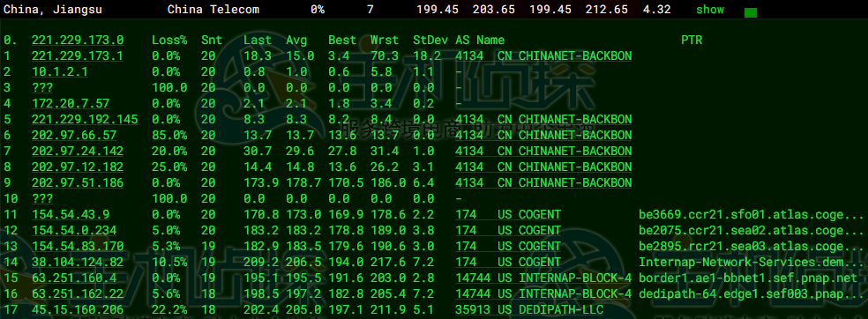The width and height of the screenshot is (868, 319).
Task: Click the AS 35913 DEDIPATH-LLC link
Action: (x=529, y=309)
